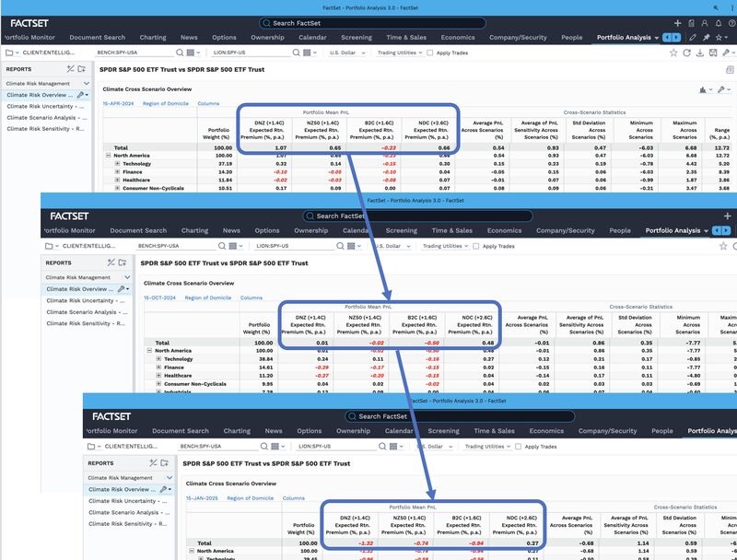Open Climate Risk Uncertainty report in the April 2024 window
The width and height of the screenshot is (737, 560).
tap(45, 106)
